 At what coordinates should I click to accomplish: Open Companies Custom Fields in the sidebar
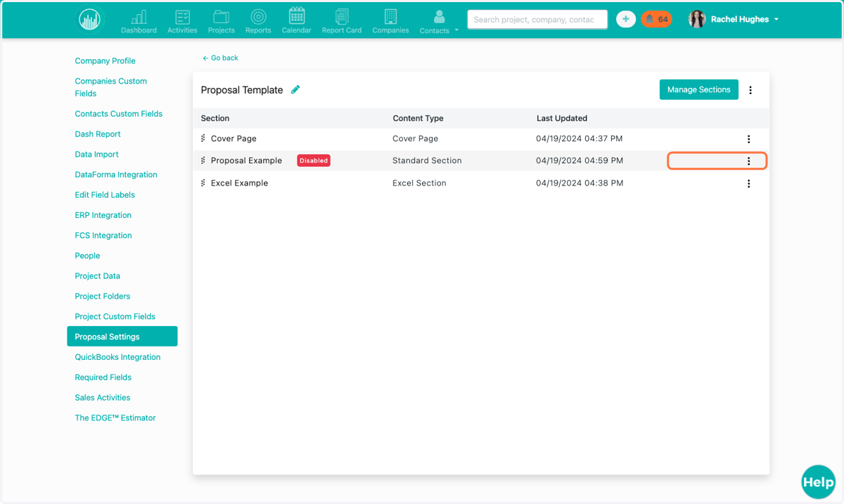pyautogui.click(x=110, y=87)
